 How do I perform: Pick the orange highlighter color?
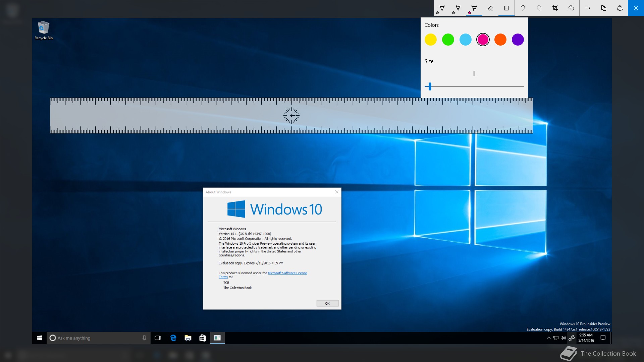pos(500,40)
